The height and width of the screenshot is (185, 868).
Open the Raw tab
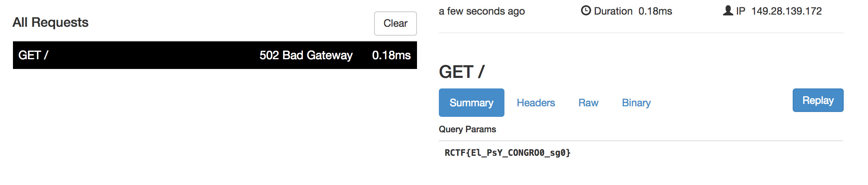tap(588, 103)
